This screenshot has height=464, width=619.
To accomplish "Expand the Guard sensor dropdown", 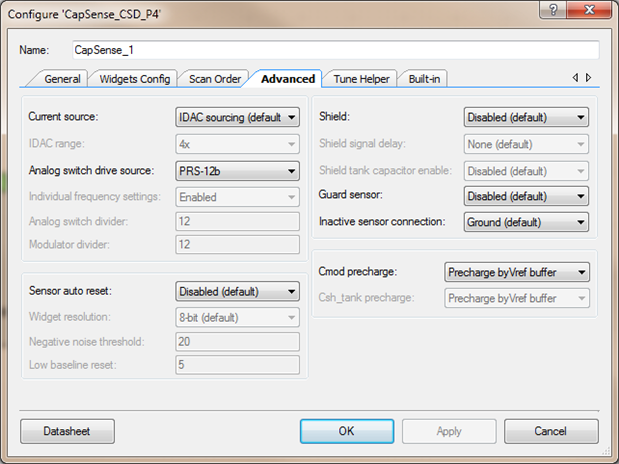I will (526, 196).
